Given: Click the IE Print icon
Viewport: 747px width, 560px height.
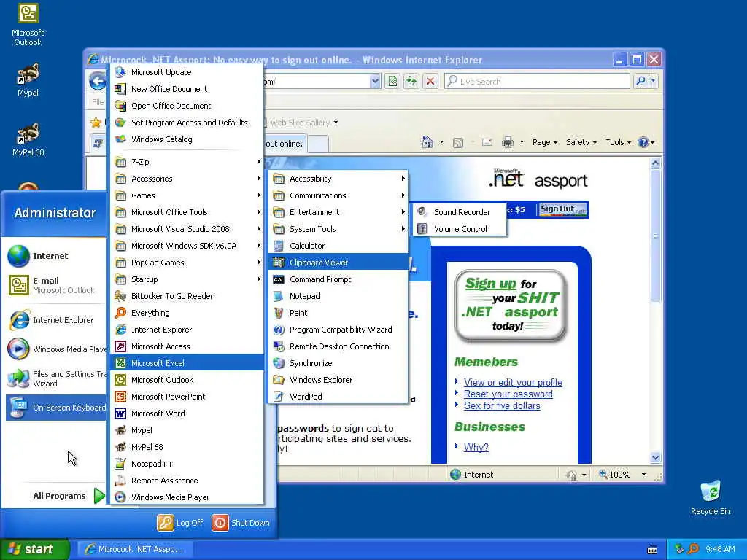Looking at the screenshot, I should pyautogui.click(x=508, y=142).
